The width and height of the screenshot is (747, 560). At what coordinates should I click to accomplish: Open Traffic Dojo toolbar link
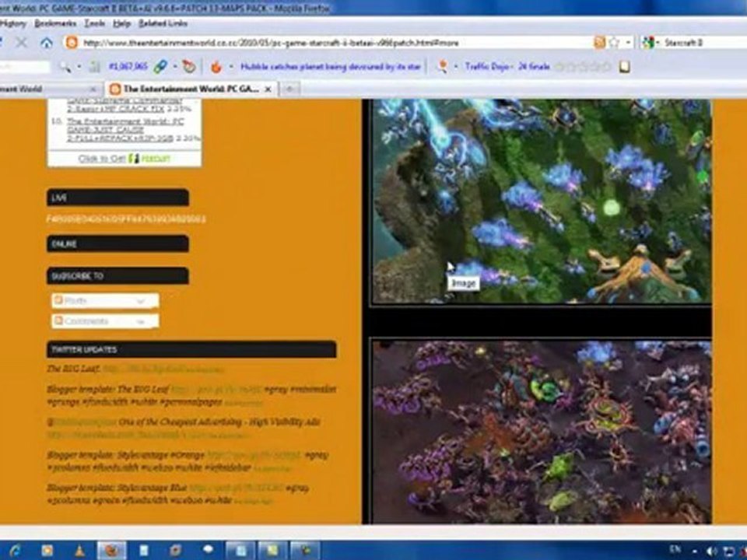[x=507, y=67]
